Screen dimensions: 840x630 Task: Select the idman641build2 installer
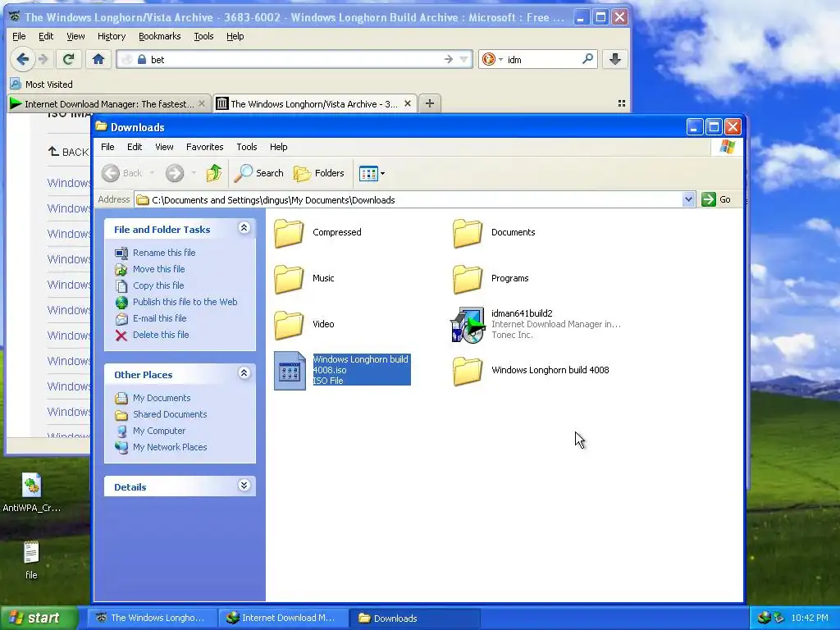[x=536, y=324]
